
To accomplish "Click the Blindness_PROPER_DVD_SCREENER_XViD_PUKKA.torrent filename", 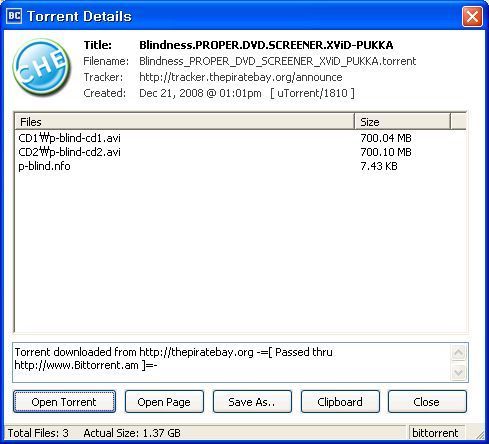I will (x=277, y=61).
